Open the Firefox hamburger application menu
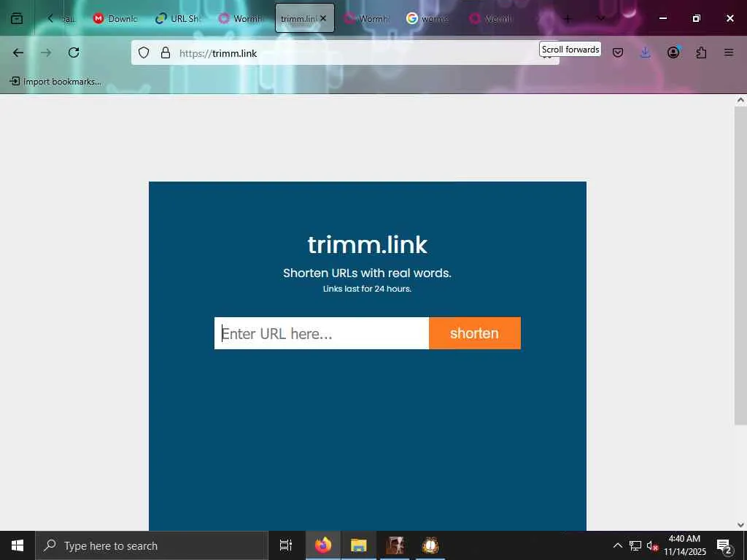 [729, 52]
